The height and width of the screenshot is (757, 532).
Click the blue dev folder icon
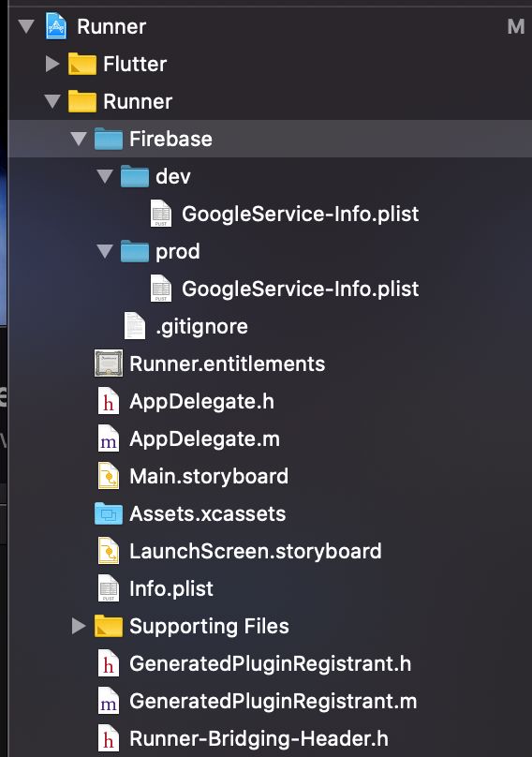tap(134, 176)
